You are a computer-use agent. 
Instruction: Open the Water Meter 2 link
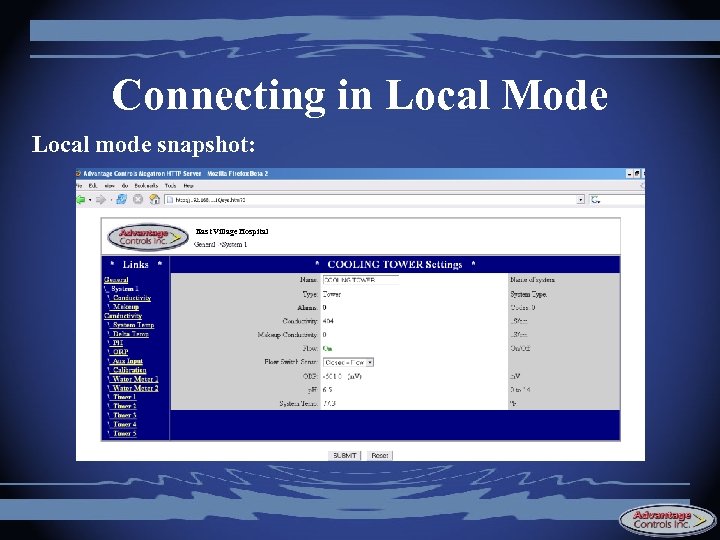tap(135, 388)
